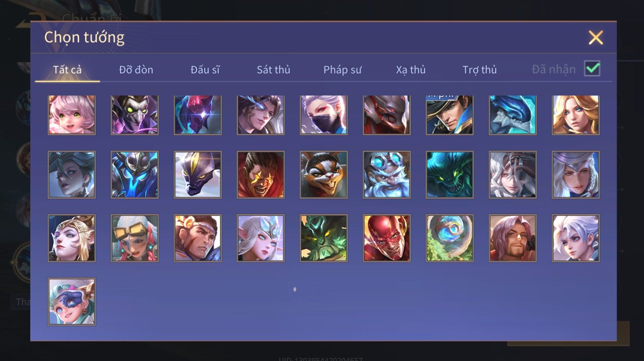Filter heroes by Pháp sư tab

pos(343,70)
